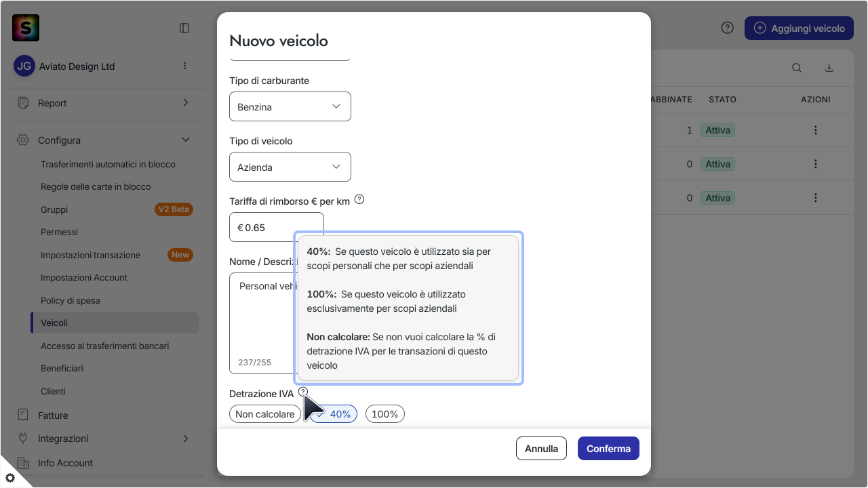
Task: Click the AZIONI column header
Action: [x=816, y=99]
